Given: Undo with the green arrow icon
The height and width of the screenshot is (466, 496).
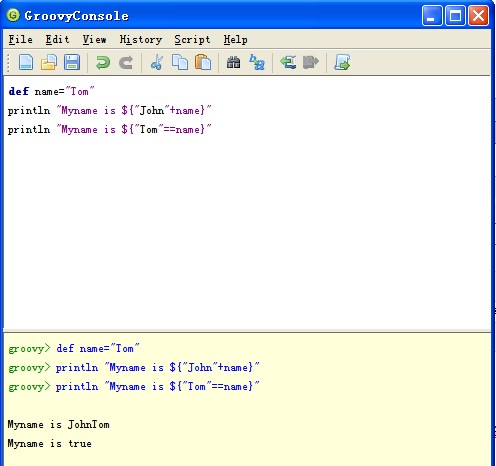Looking at the screenshot, I should click(x=103, y=63).
